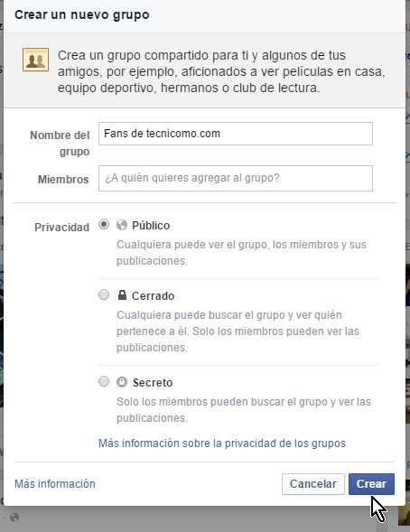The image size is (410, 532).
Task: Open the Más información link at bottom left
Action: point(55,484)
